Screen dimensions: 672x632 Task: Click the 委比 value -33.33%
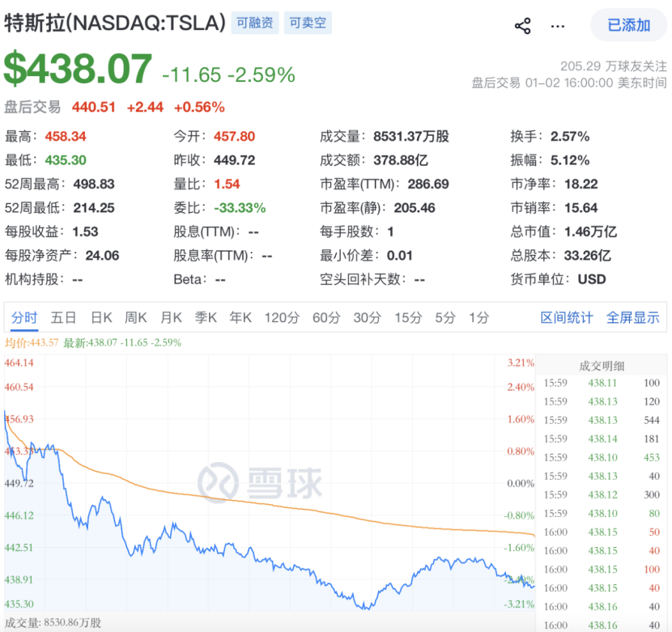click(x=240, y=208)
